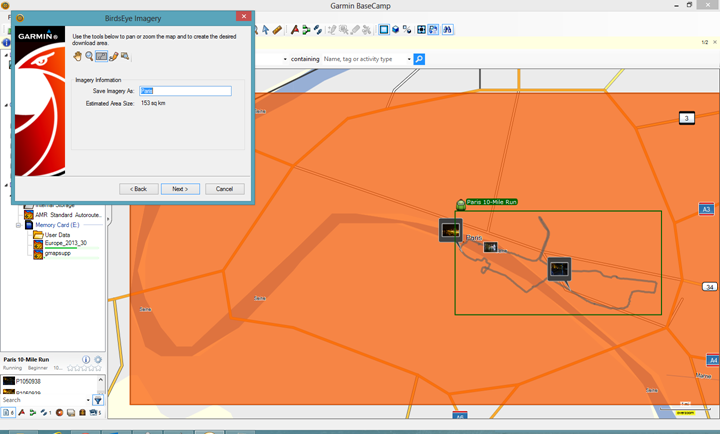Screen dimensions: 720x434
Task: Select the arrow Select tool in main toolbar
Action: click(265, 30)
